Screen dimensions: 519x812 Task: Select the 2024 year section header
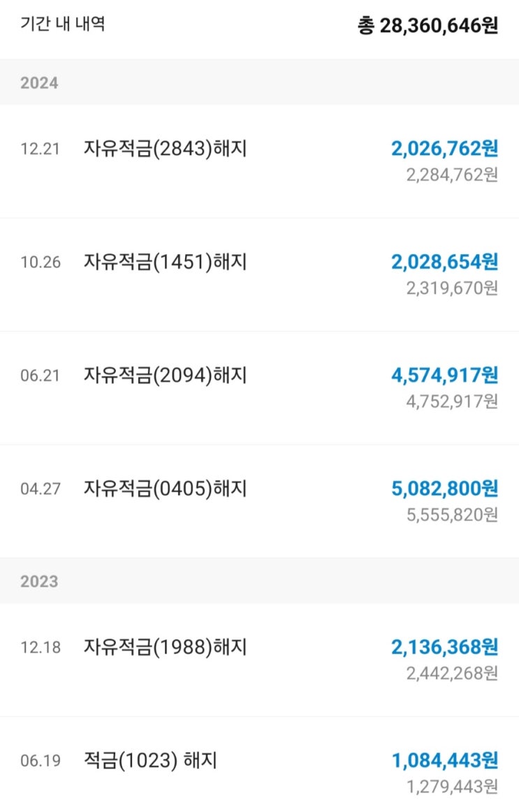pos(260,82)
